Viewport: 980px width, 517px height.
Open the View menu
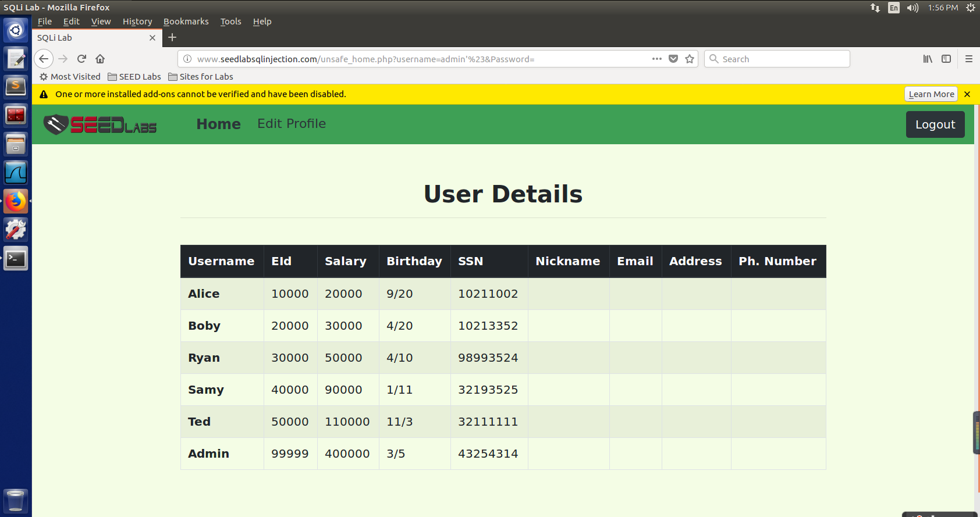coord(101,22)
